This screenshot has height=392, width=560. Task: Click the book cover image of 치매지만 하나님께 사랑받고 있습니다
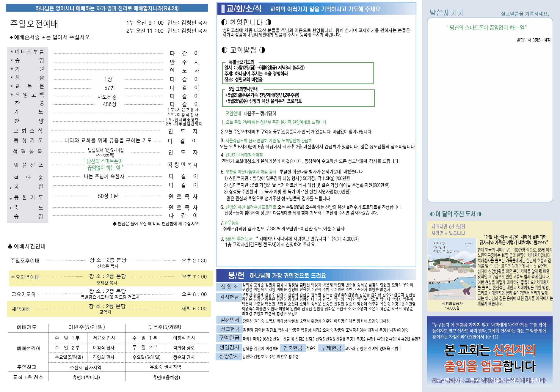pos(452,269)
